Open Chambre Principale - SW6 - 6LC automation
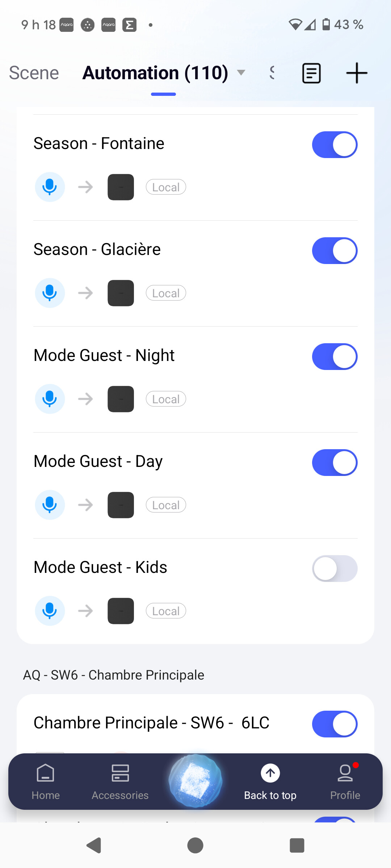 [x=151, y=723]
